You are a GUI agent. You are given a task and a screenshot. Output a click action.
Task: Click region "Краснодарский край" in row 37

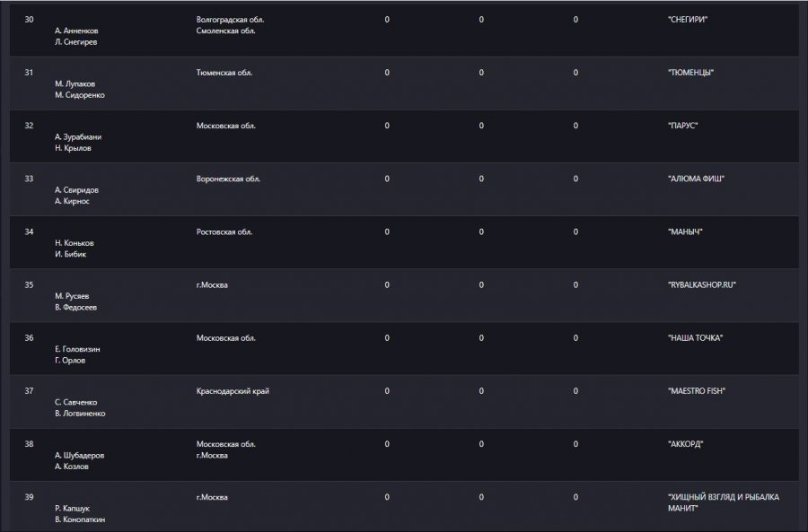pos(233,391)
